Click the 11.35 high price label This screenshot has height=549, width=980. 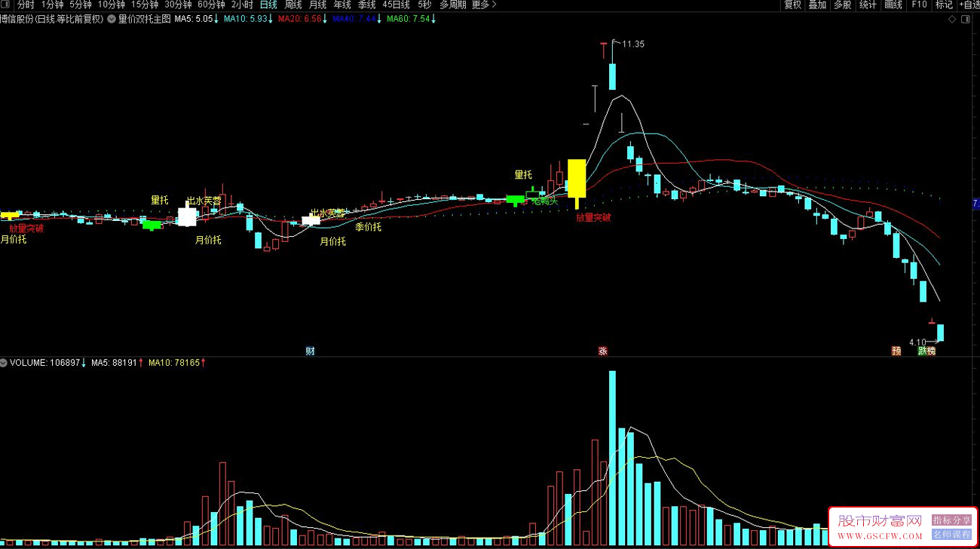pos(633,44)
